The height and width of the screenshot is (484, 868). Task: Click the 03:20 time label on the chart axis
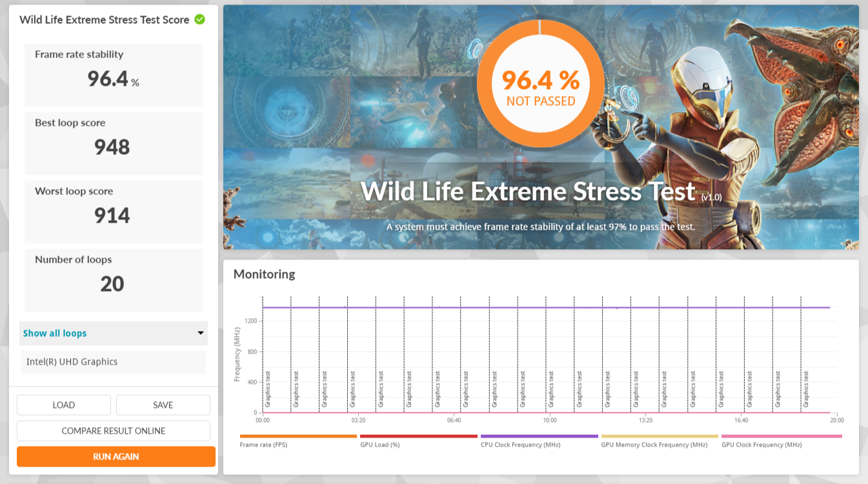pos(358,420)
